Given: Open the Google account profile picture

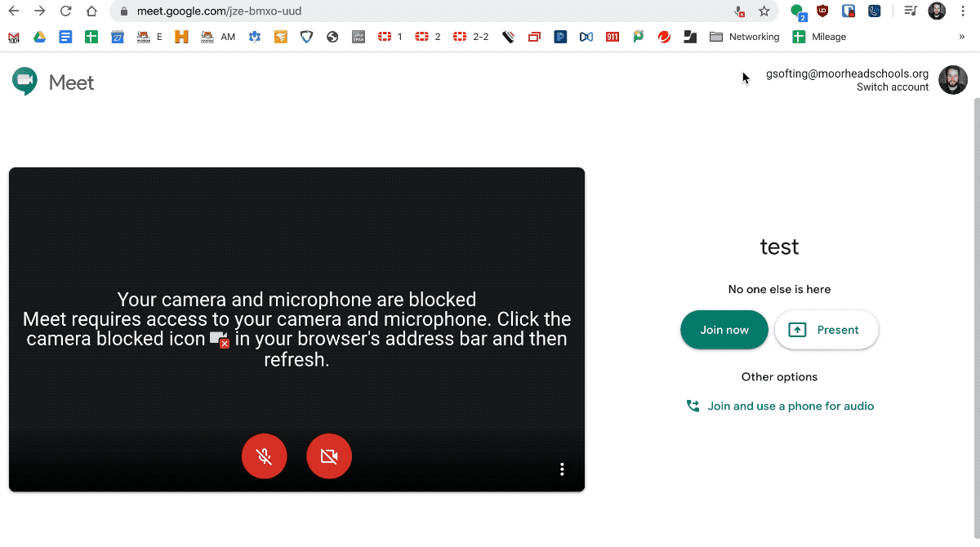Looking at the screenshot, I should coord(952,80).
